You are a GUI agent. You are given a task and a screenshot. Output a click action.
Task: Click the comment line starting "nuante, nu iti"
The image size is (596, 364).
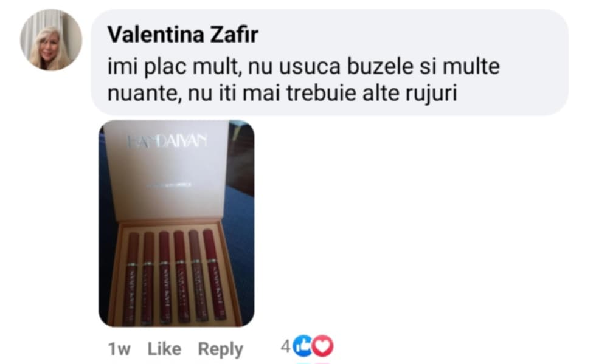282,94
